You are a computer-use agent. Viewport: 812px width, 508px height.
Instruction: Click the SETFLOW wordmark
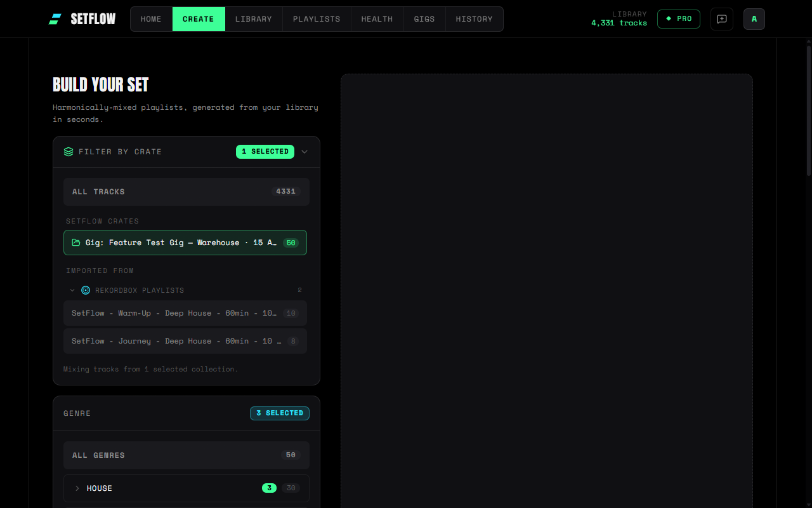[93, 19]
